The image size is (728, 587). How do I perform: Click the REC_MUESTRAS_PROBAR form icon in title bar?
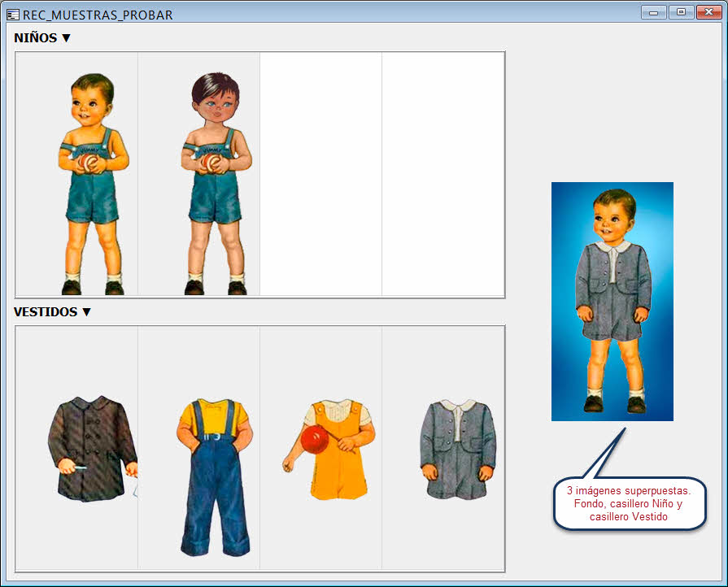coord(13,15)
